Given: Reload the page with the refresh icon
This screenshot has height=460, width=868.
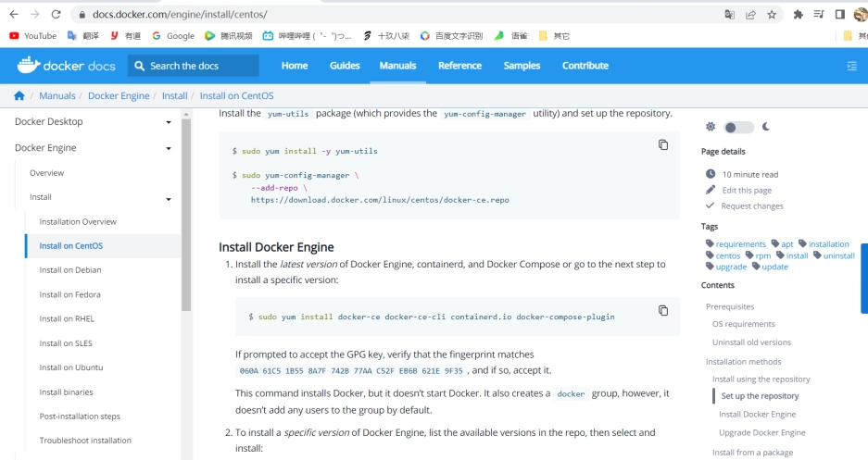Looking at the screenshot, I should click(x=57, y=15).
